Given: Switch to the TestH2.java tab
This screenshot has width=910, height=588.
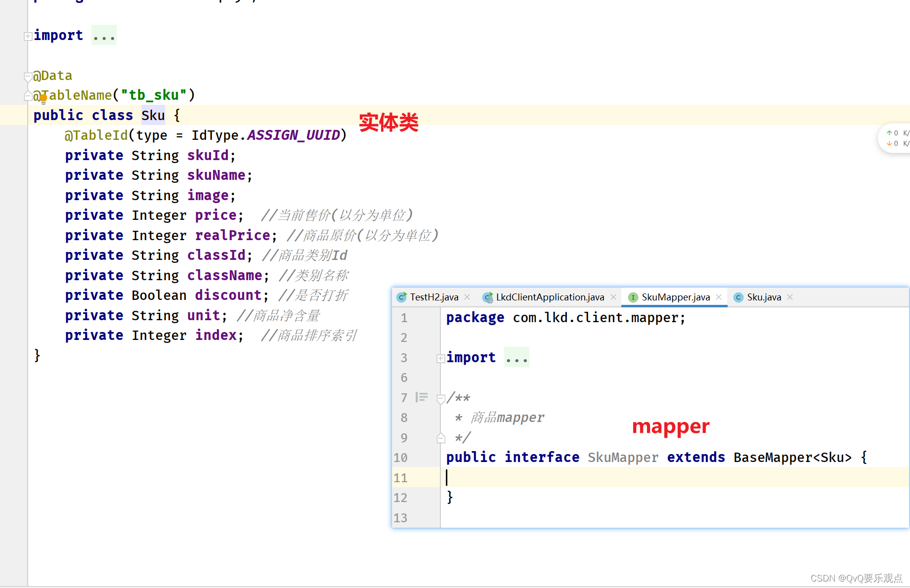Looking at the screenshot, I should point(434,297).
